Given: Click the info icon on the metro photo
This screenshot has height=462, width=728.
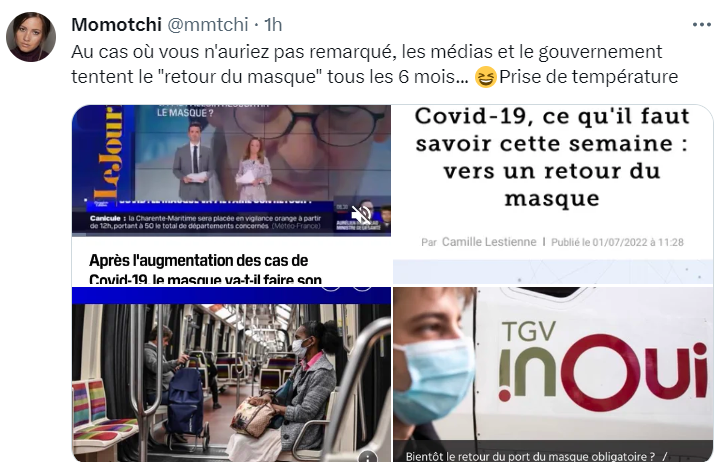Looking at the screenshot, I should [x=368, y=457].
